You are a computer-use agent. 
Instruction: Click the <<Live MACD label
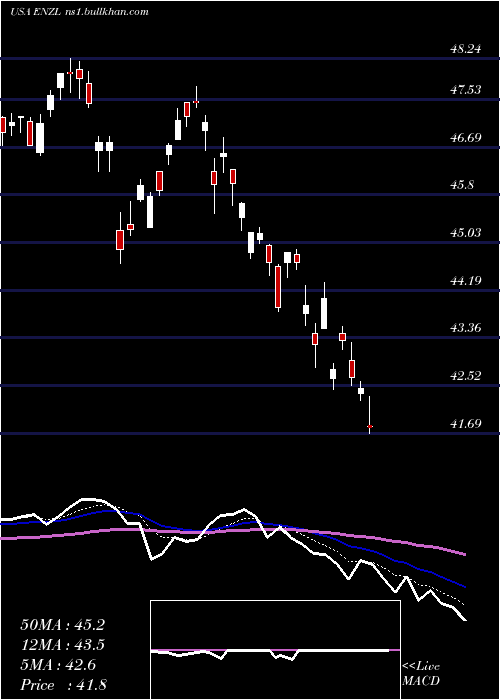(421, 674)
